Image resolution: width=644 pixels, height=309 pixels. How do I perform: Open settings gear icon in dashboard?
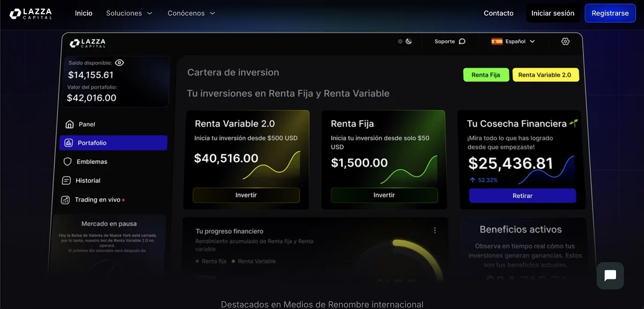click(x=565, y=41)
